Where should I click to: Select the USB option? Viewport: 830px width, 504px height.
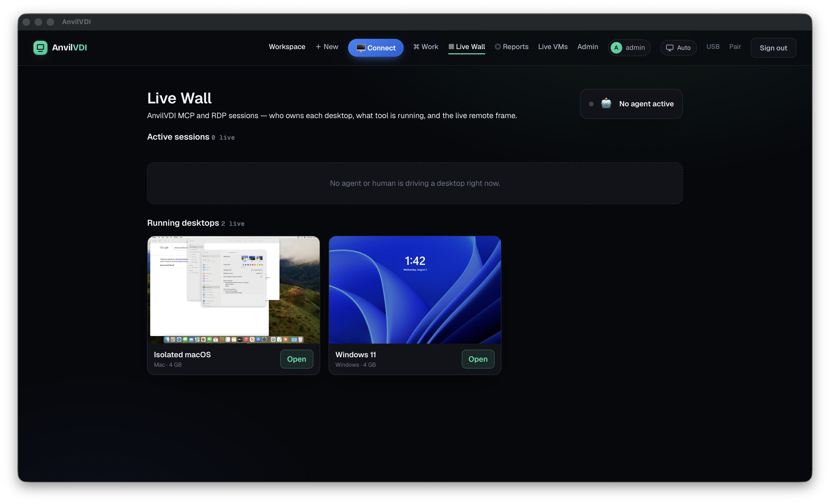click(x=713, y=47)
